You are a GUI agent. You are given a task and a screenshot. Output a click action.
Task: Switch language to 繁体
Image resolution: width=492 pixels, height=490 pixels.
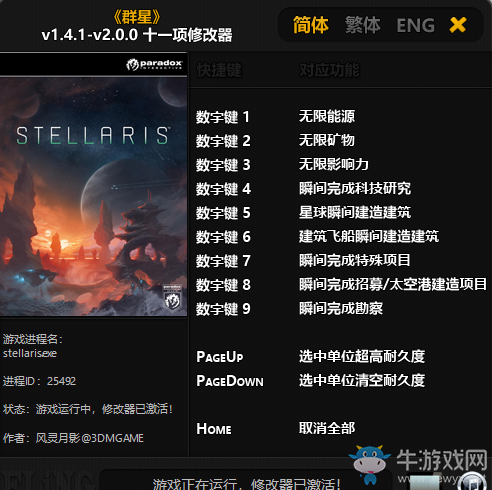[363, 25]
